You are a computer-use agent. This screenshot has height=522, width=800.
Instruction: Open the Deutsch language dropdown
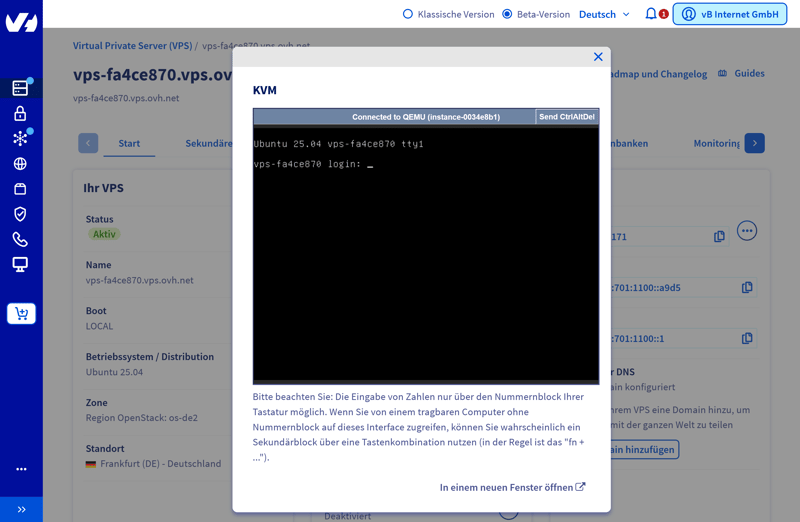coord(604,14)
